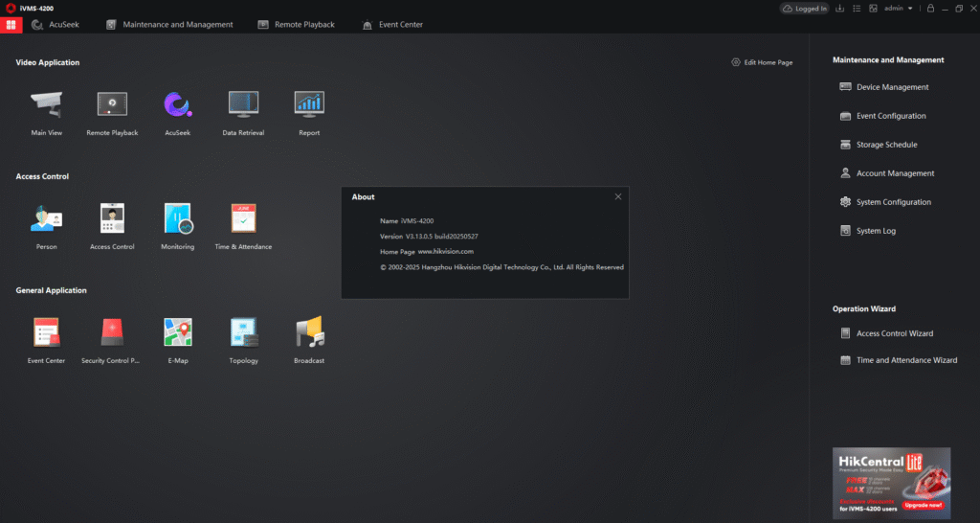
Task: Click Edit Home Page
Action: (762, 62)
